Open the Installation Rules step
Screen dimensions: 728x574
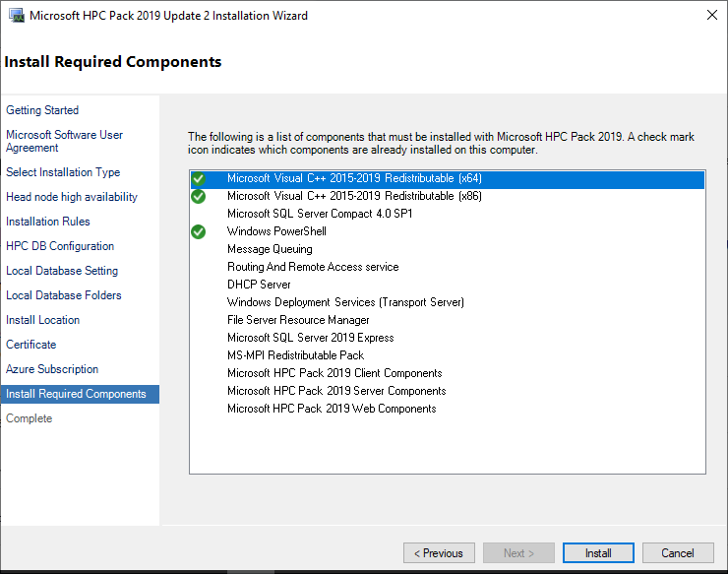48,222
